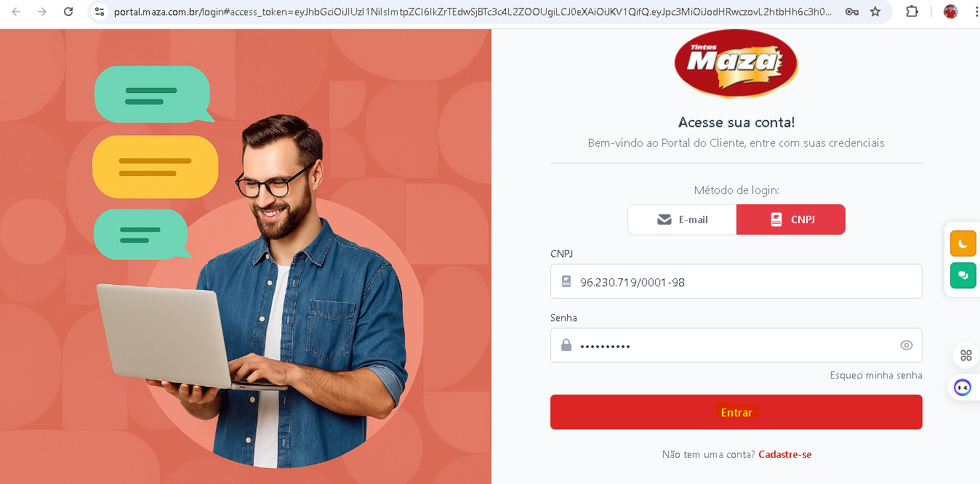980x484 pixels.
Task: Click the browser reload icon
Action: tap(68, 12)
